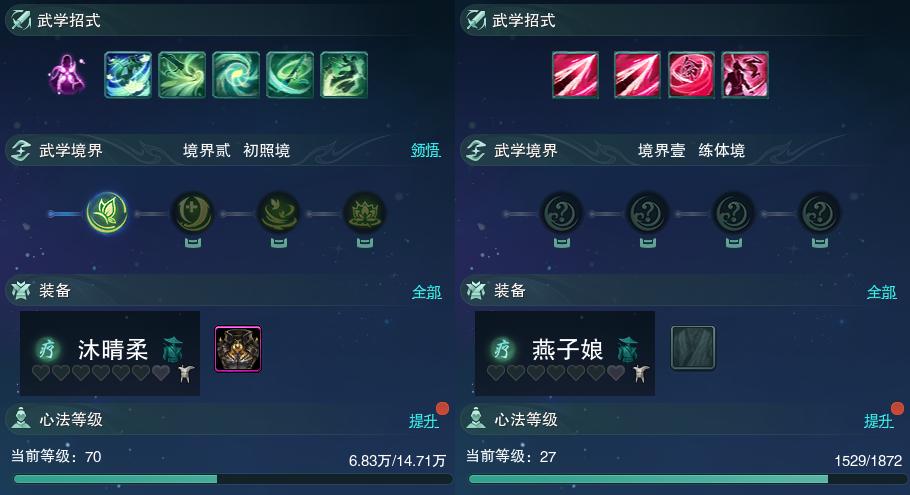Click the red fighting figure skill icon
The image size is (910, 495).
[x=745, y=74]
